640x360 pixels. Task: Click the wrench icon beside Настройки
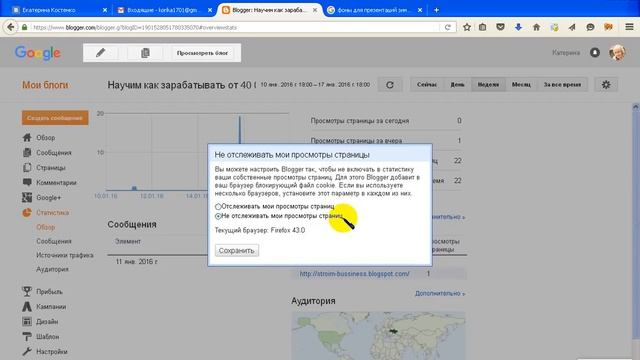[x=27, y=351]
